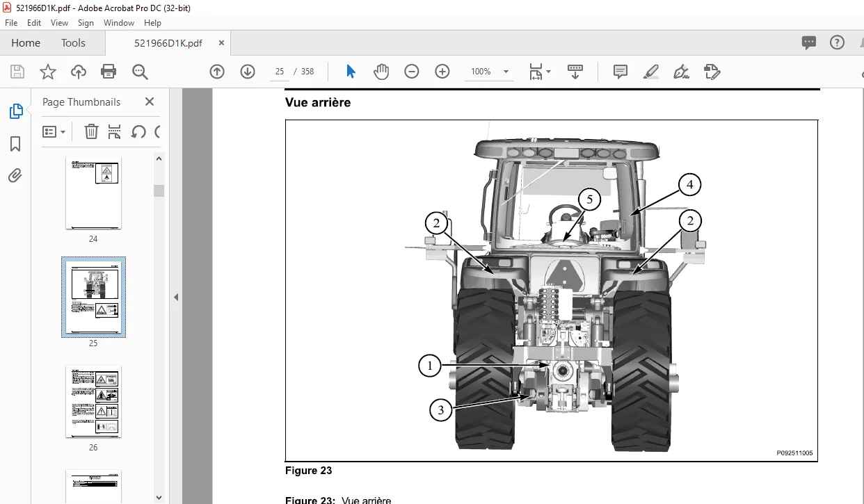
Task: Click the bold 'Figure 23' caption
Action: tap(309, 471)
